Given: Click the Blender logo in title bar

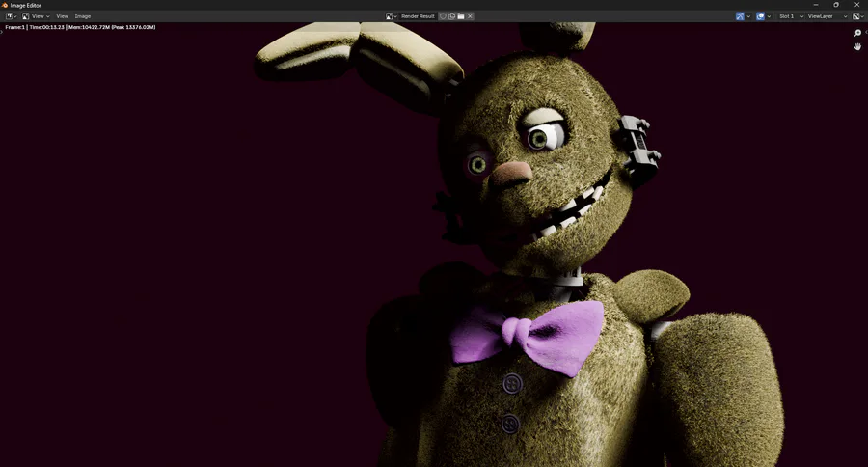Looking at the screenshot, I should pos(5,5).
